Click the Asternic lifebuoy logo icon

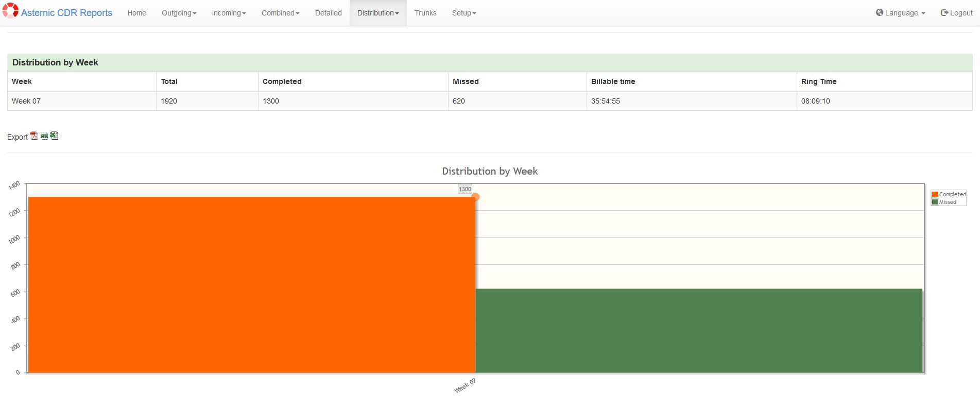pyautogui.click(x=10, y=11)
